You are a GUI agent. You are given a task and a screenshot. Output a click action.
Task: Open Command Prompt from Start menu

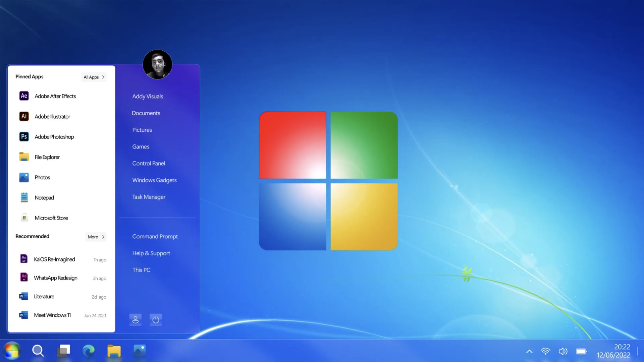tap(155, 236)
